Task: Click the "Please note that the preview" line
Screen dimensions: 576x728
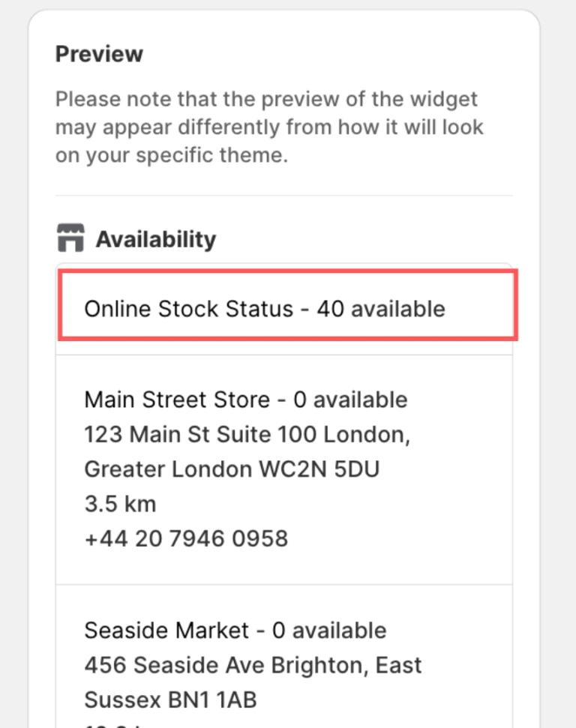Action: coord(266,99)
